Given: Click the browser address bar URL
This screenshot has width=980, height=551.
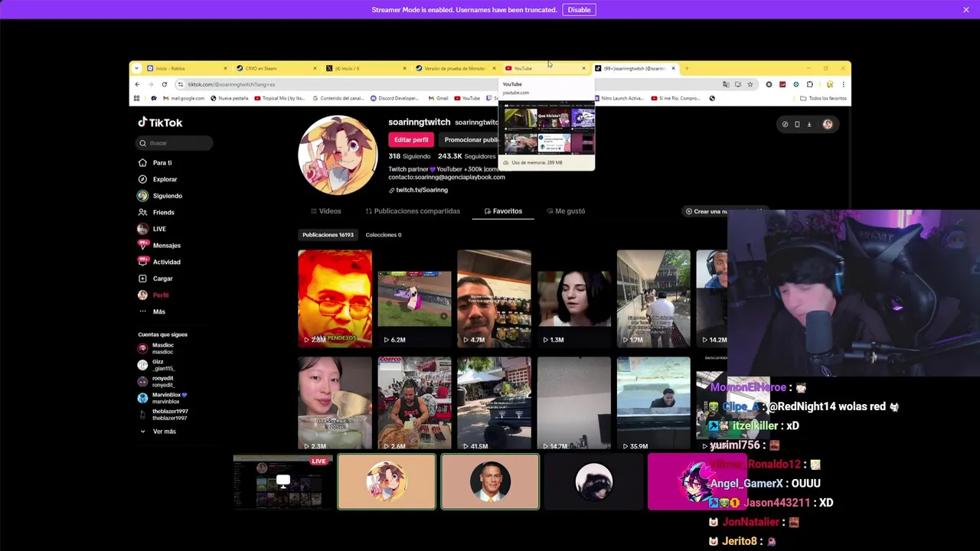Looking at the screenshot, I should tap(231, 84).
